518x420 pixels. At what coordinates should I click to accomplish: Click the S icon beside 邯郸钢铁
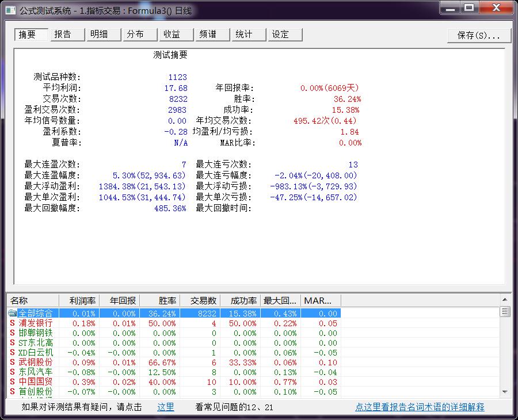click(x=12, y=333)
